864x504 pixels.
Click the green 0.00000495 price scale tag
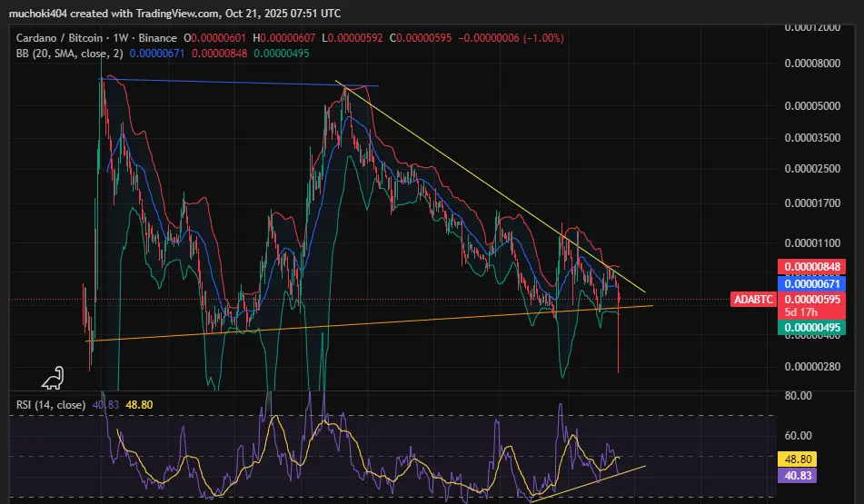pos(812,328)
